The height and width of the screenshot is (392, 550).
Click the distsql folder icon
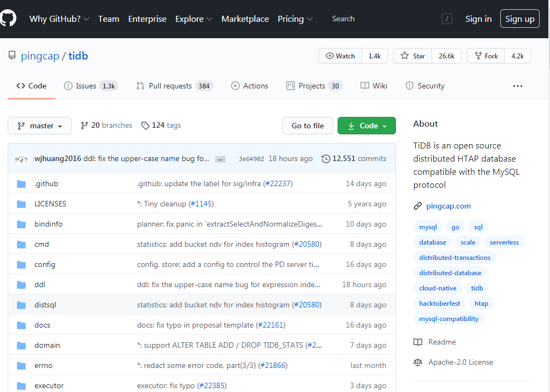tap(21, 305)
